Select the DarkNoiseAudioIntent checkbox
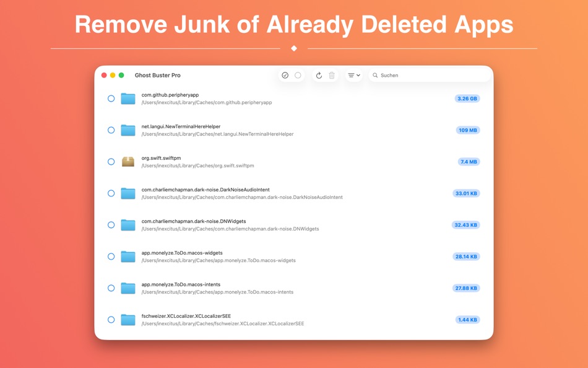This screenshot has width=588, height=368. (x=111, y=193)
